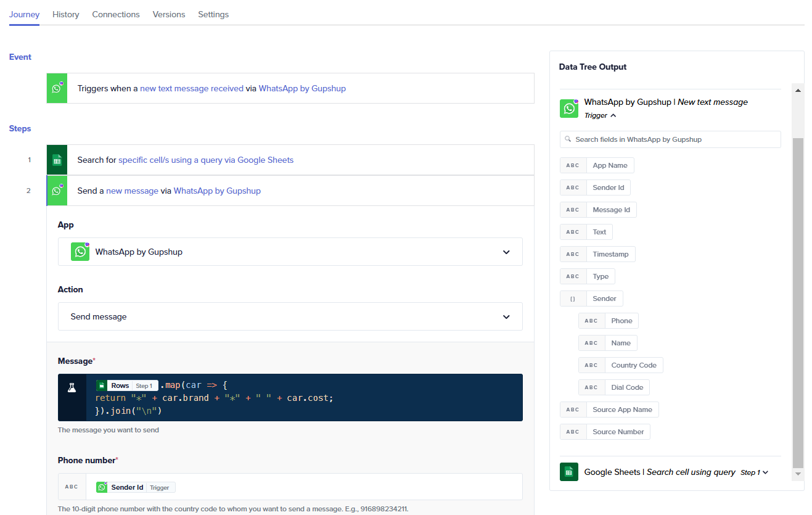812x515 pixels.
Task: Click inside the Message code editor
Action: coord(305,397)
